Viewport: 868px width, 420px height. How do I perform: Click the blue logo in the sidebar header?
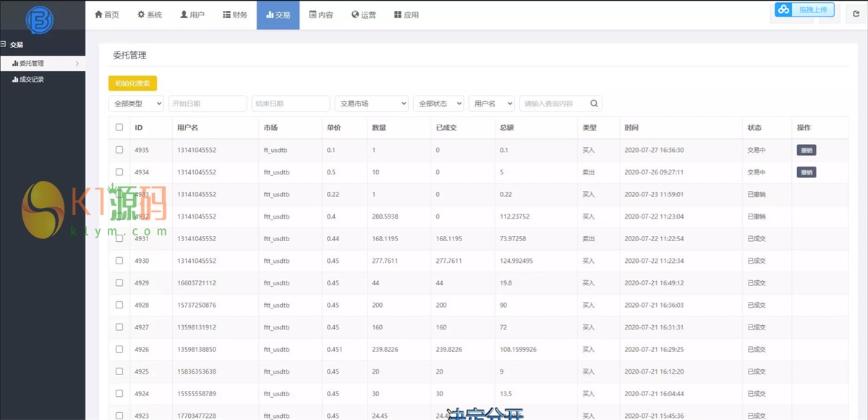tap(38, 19)
